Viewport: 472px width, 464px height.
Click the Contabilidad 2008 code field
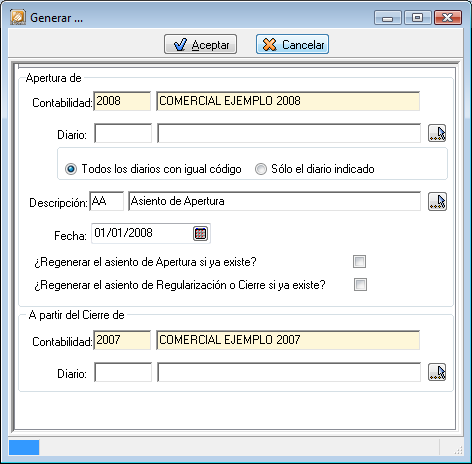pos(122,101)
